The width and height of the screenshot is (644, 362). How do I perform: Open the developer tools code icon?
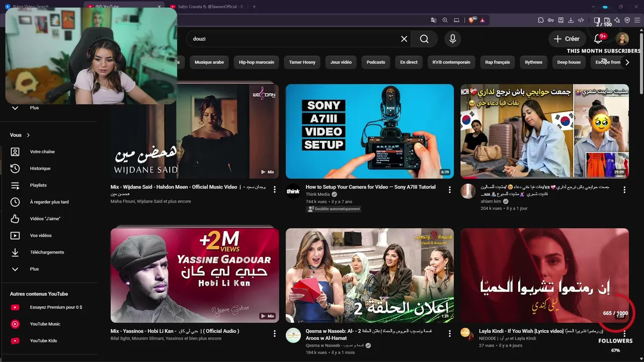[x=581, y=20]
